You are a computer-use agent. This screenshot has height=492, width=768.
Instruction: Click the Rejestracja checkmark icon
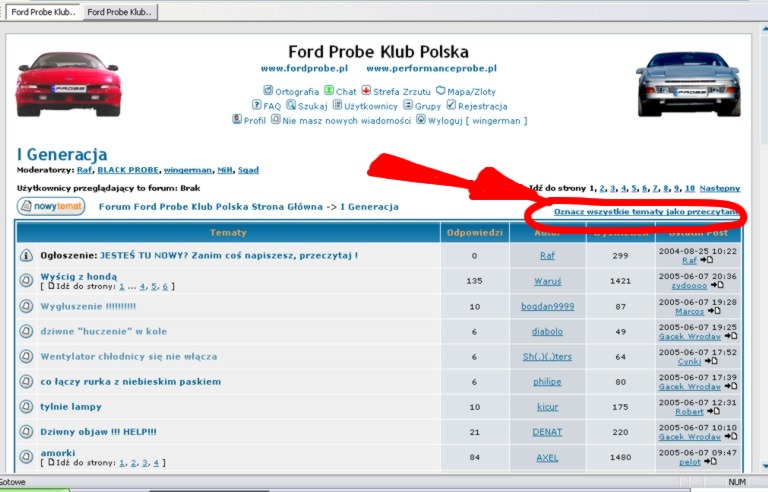click(451, 105)
